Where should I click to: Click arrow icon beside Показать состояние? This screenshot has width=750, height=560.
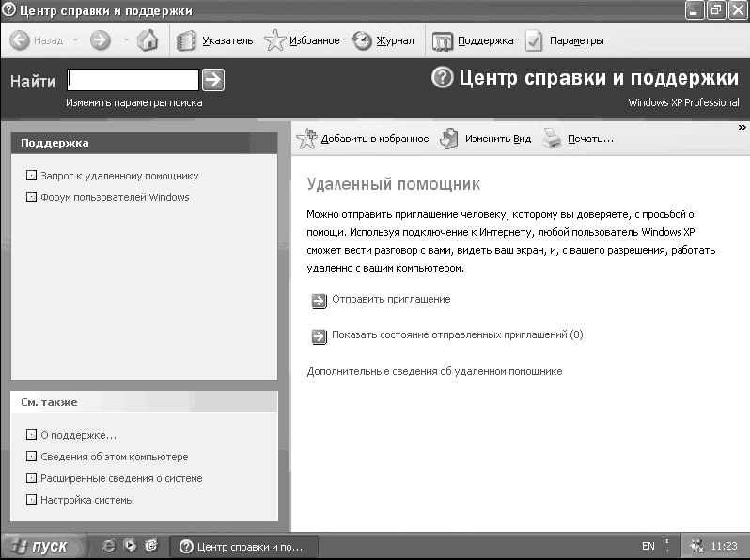[x=319, y=336]
